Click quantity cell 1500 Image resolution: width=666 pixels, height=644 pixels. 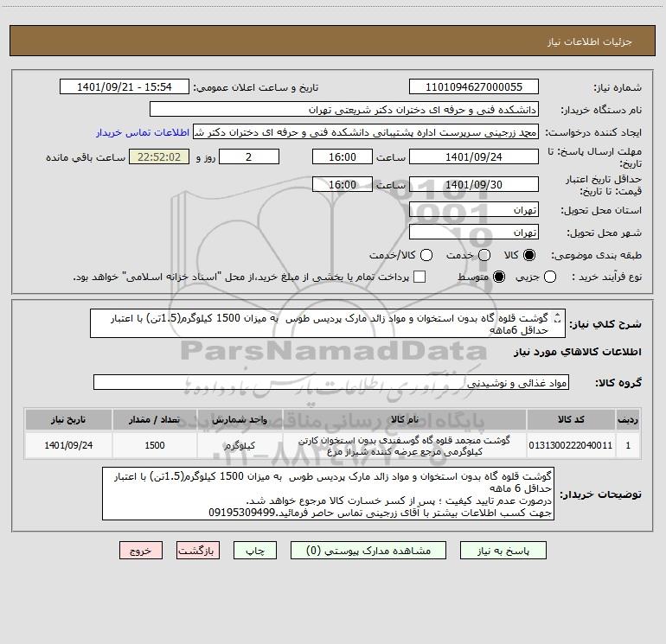click(155, 445)
